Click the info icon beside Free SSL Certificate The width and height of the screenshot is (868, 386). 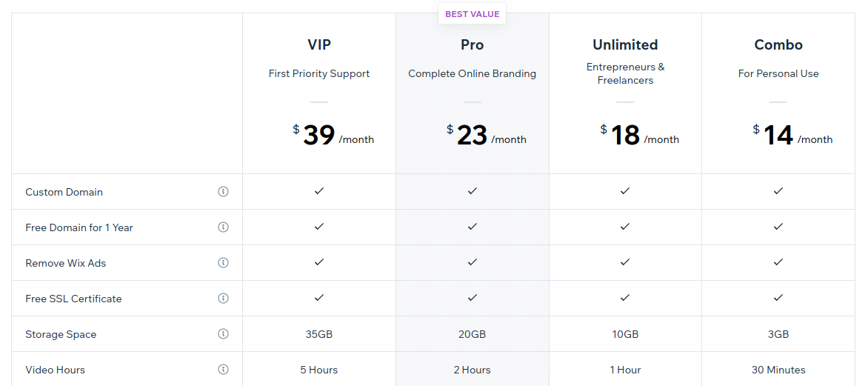point(223,298)
